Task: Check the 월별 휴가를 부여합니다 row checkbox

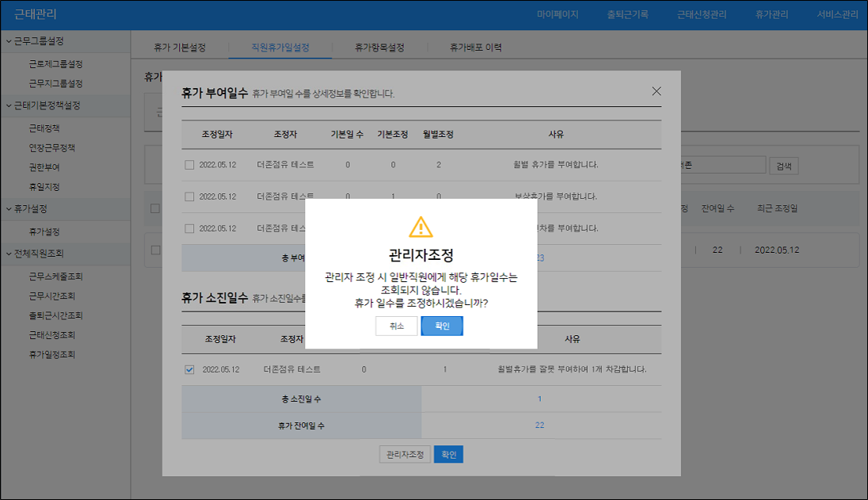Action: (x=188, y=165)
